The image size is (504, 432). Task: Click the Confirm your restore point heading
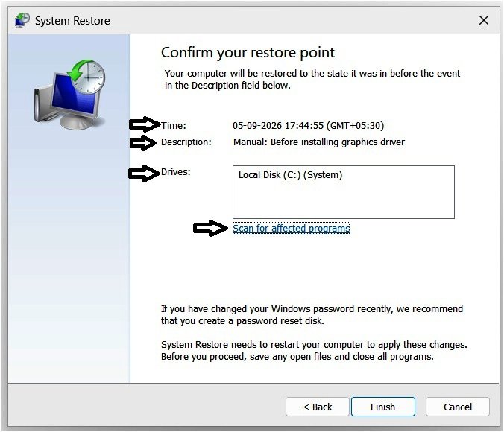click(x=248, y=53)
